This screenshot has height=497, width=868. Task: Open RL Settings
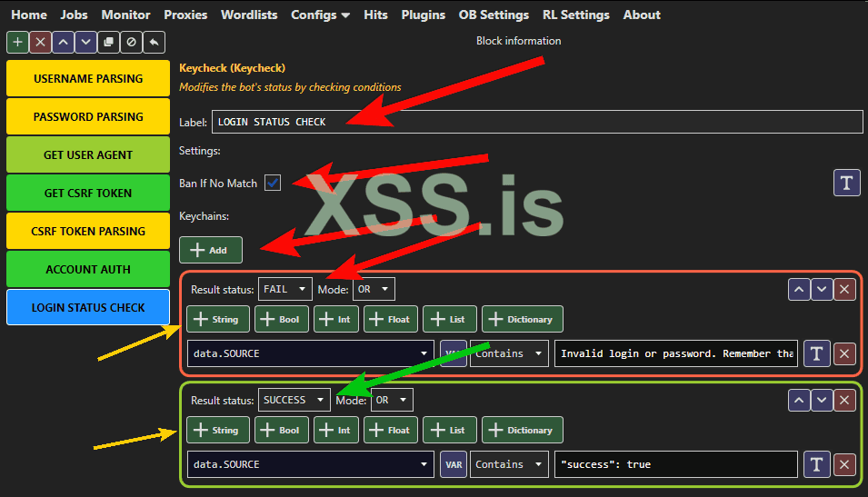[x=575, y=15]
